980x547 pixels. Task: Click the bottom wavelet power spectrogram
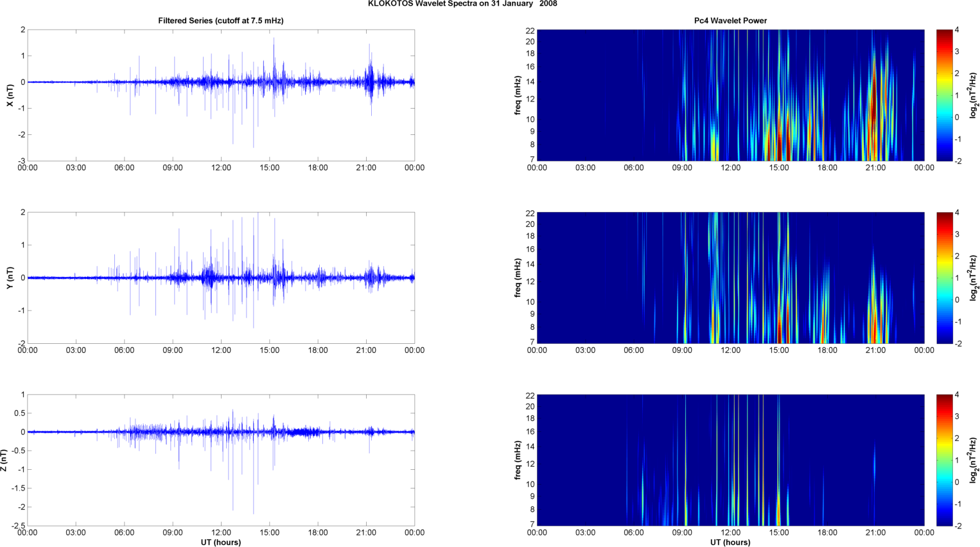coord(730,460)
